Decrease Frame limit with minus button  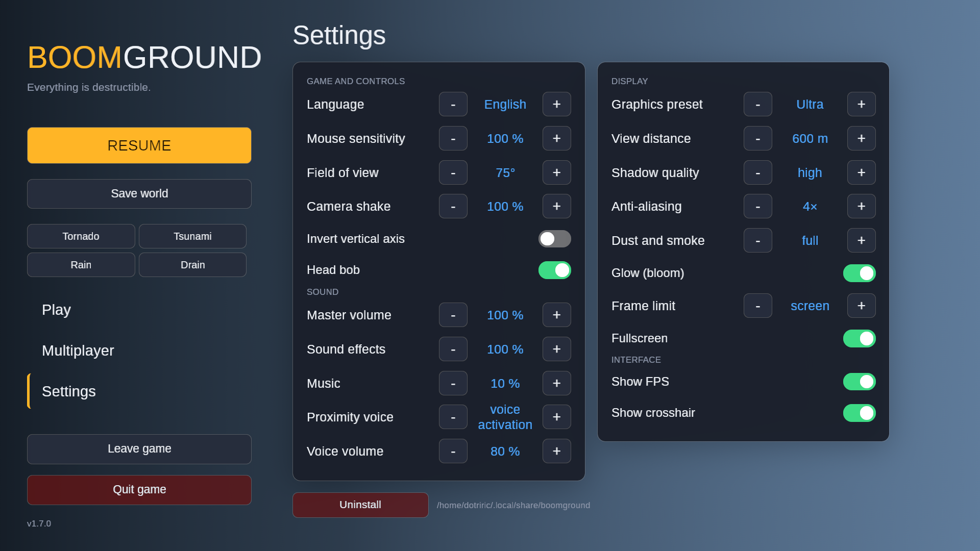pos(757,306)
